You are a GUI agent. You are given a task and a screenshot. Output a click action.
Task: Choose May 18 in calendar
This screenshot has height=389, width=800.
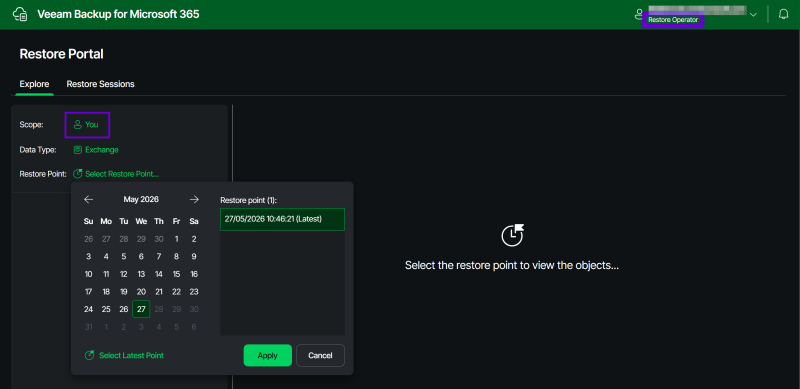[106, 292]
